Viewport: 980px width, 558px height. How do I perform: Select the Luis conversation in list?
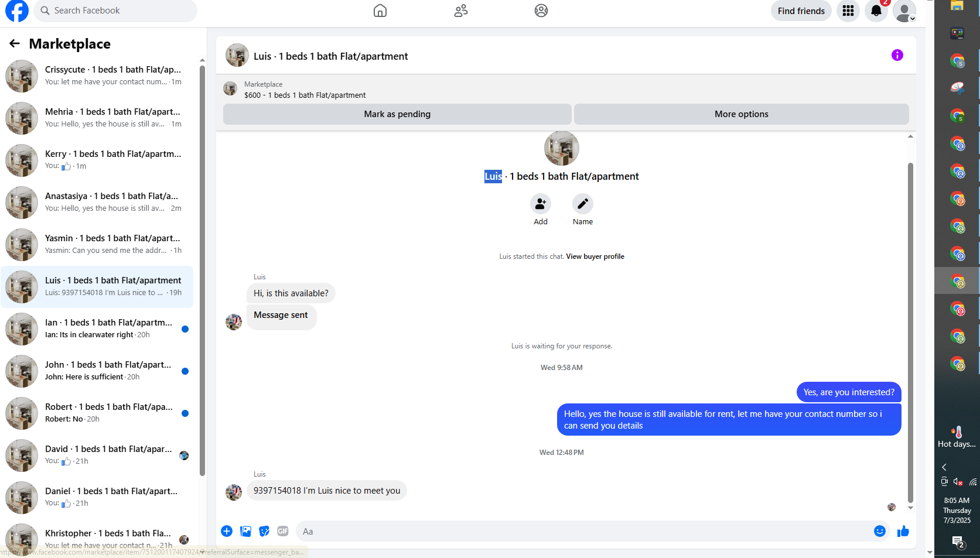pos(97,287)
